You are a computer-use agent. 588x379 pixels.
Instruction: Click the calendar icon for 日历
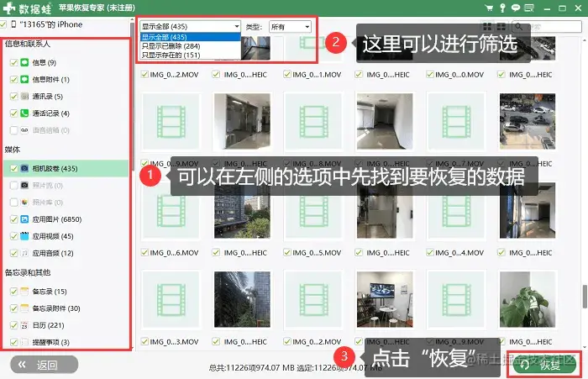pos(24,325)
